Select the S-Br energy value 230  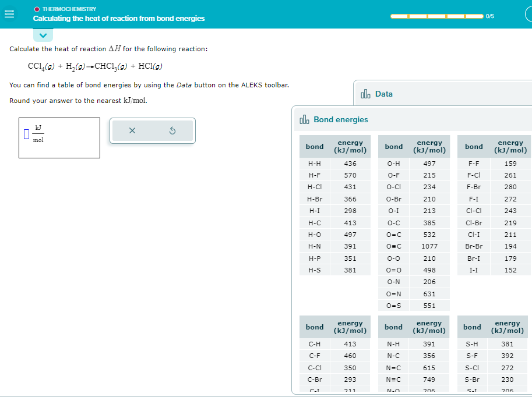point(507,380)
